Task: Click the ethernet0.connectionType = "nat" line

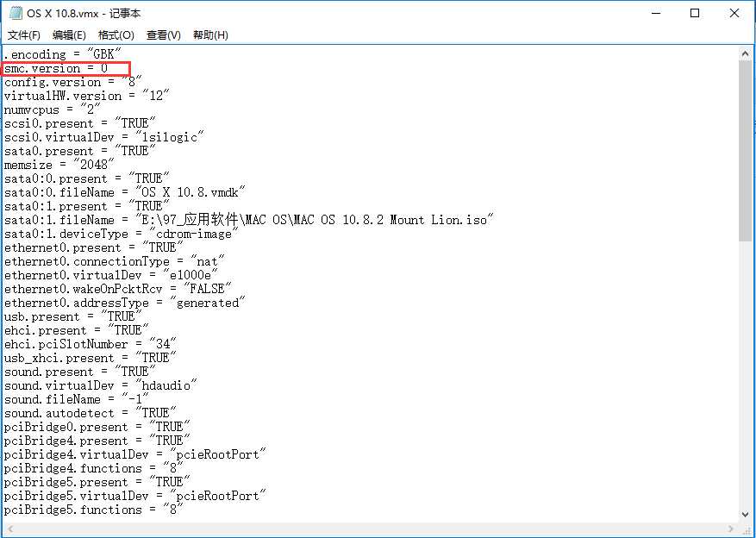Action: pyautogui.click(x=115, y=261)
